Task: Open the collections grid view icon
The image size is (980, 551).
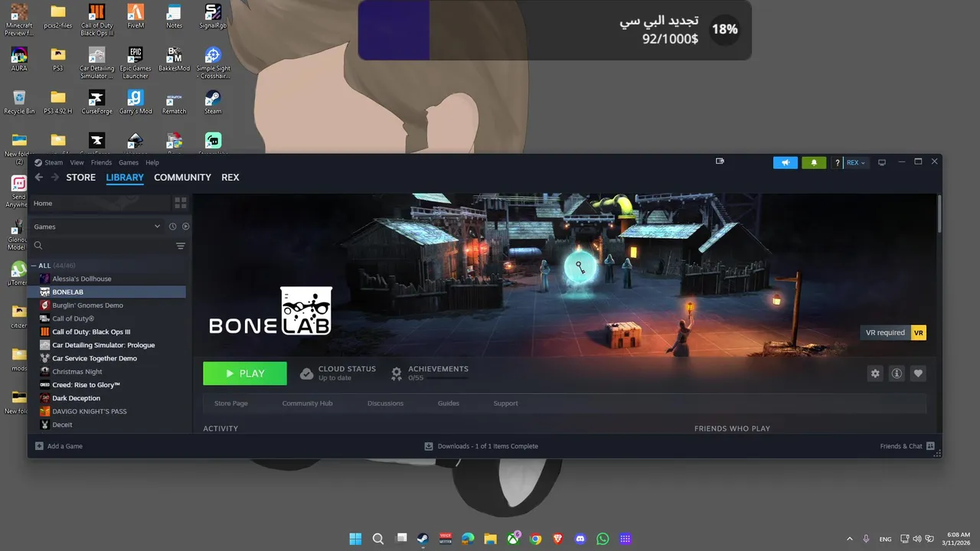Action: [181, 203]
